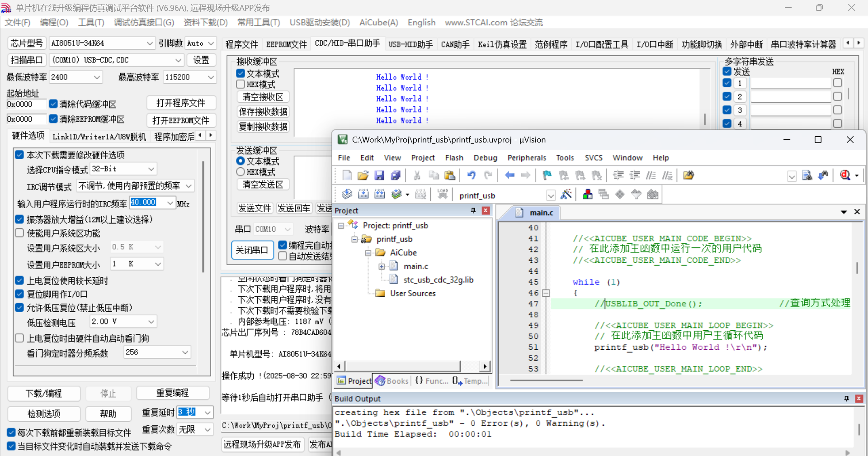Open COM10 USB-CDC serial port dropdown

tap(178, 60)
